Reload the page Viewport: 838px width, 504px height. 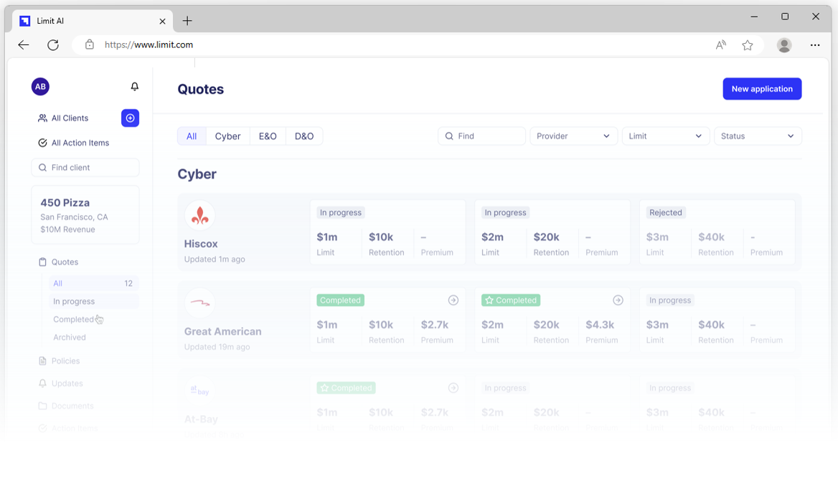(x=53, y=45)
